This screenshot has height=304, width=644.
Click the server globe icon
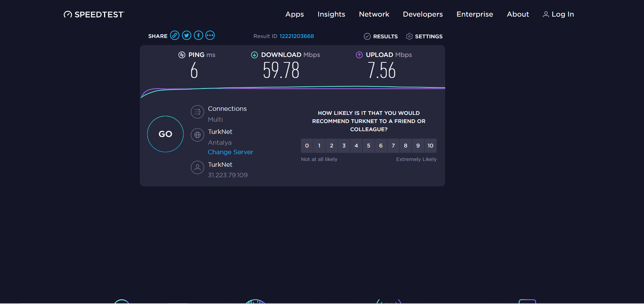click(197, 135)
